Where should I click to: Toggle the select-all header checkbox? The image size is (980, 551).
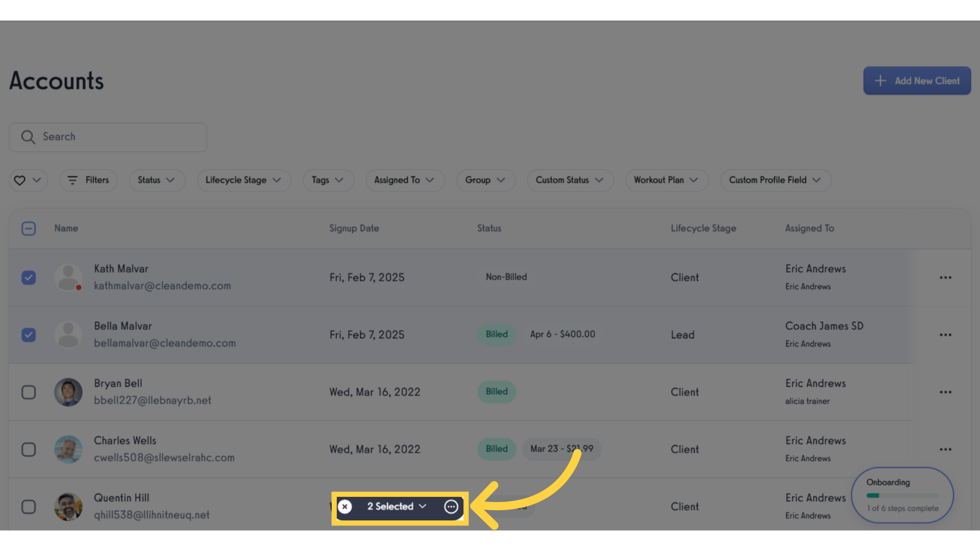coord(29,229)
